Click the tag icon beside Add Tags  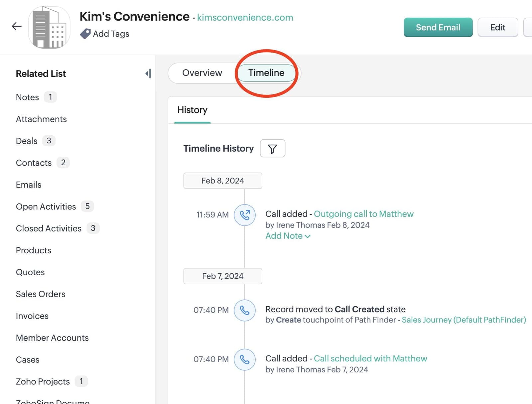click(x=85, y=34)
